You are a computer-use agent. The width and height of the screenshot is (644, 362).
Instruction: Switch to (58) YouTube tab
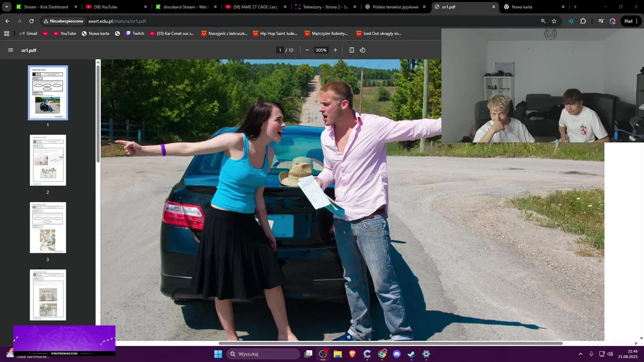tap(116, 7)
